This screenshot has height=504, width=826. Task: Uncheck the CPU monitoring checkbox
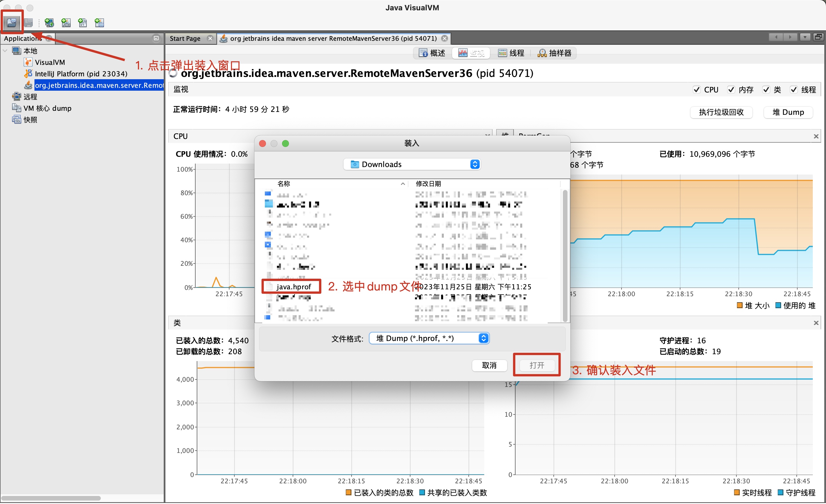(x=696, y=90)
